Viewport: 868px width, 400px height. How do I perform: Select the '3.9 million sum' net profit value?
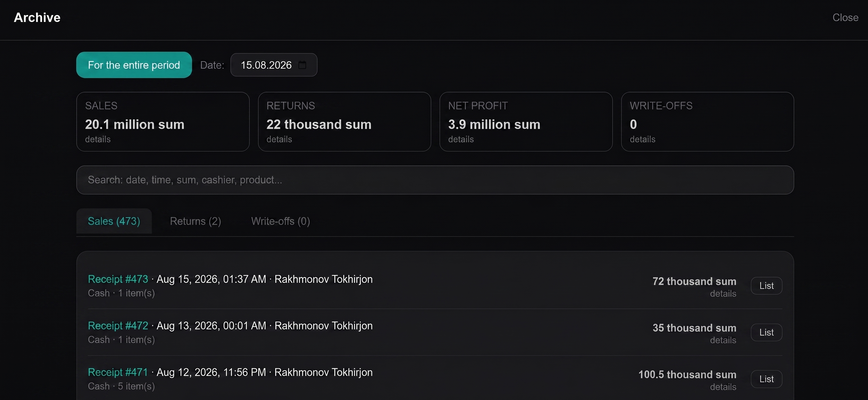(x=494, y=124)
